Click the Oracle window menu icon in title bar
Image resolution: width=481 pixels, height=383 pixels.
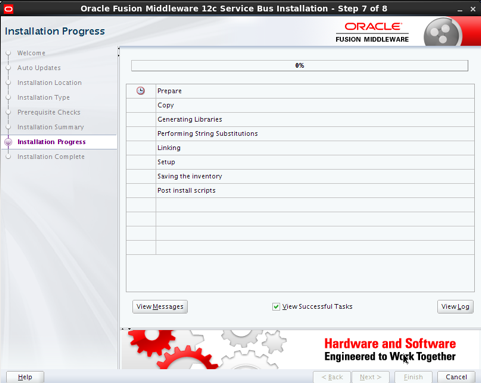[x=8, y=9]
